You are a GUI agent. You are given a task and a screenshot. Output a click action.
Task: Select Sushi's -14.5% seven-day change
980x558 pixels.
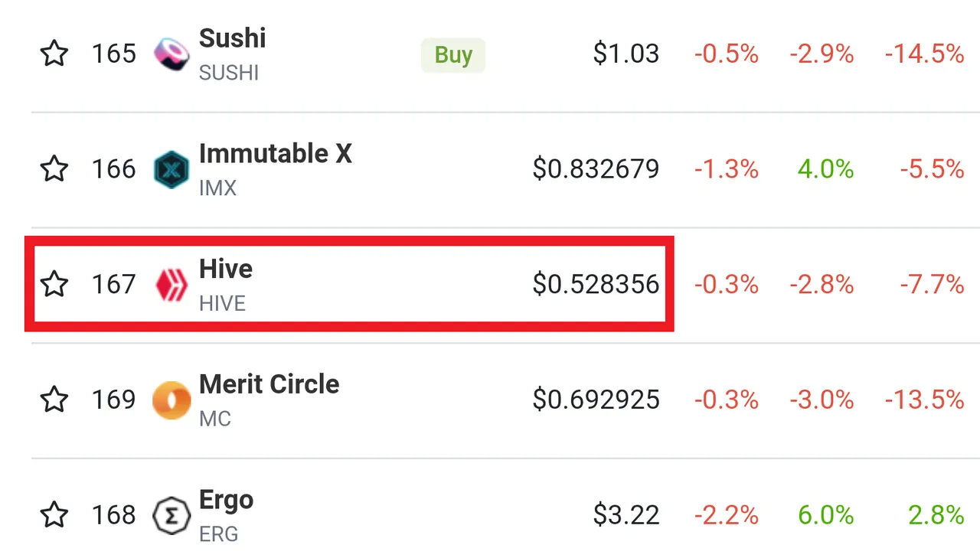click(x=924, y=54)
